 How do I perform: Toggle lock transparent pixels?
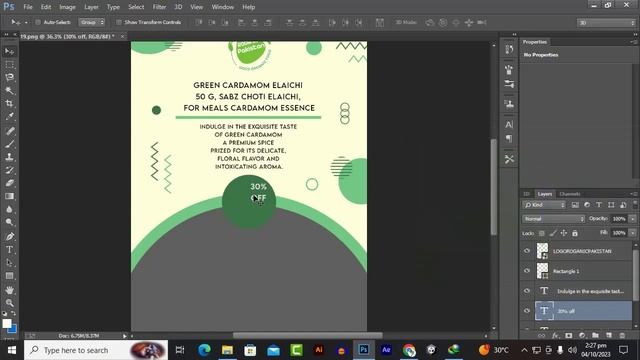[542, 233]
